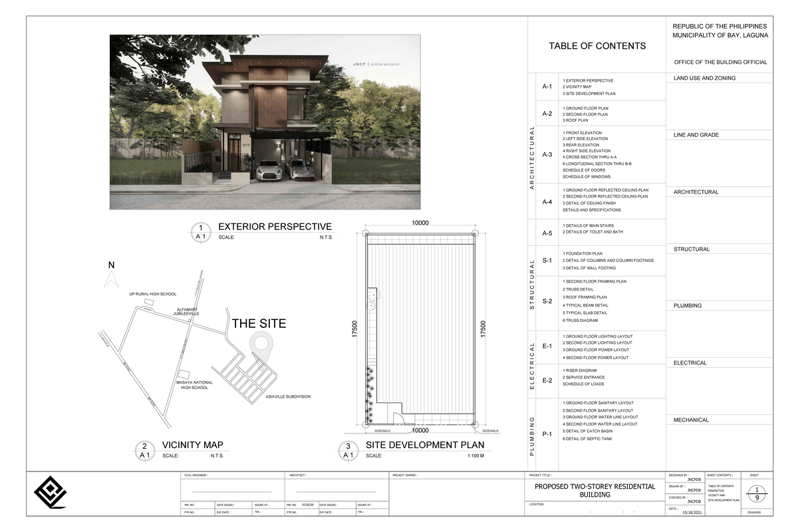This screenshot has width=798, height=532.
Task: Select the Exterior Perspective drawing number bubble
Action: (201, 233)
